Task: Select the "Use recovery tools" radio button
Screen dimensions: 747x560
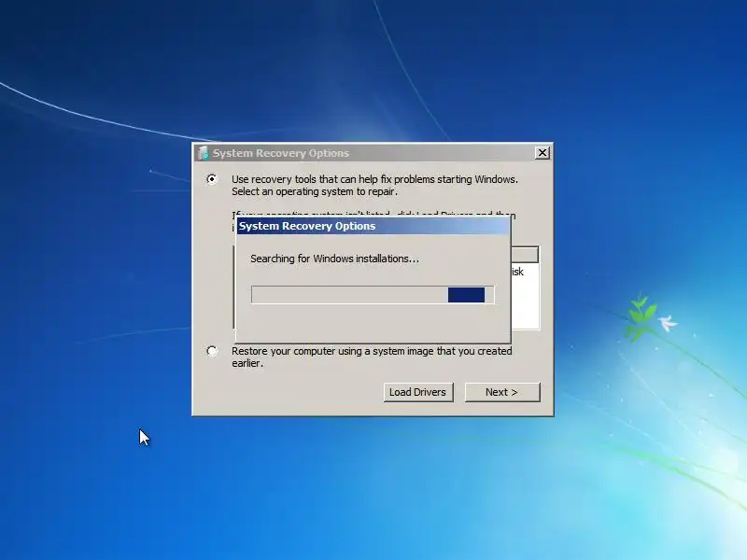Action: pyautogui.click(x=212, y=179)
